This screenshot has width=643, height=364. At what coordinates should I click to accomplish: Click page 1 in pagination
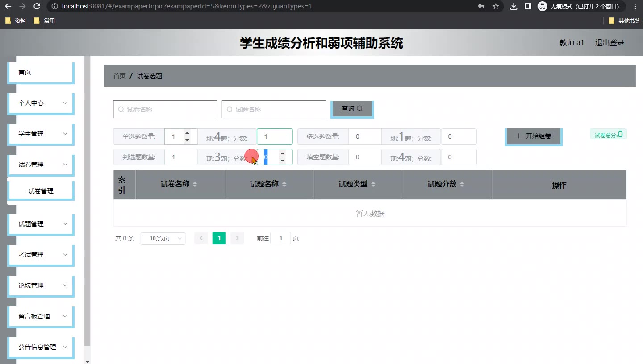click(219, 239)
